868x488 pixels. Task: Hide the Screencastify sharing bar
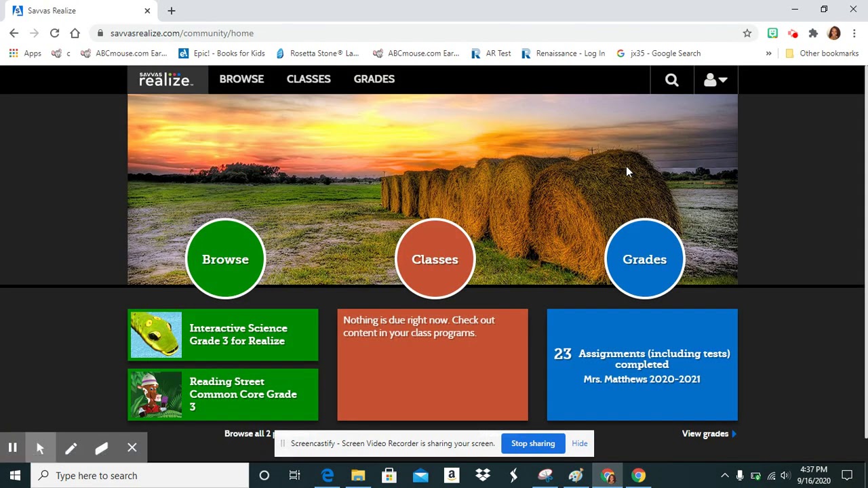tap(580, 443)
